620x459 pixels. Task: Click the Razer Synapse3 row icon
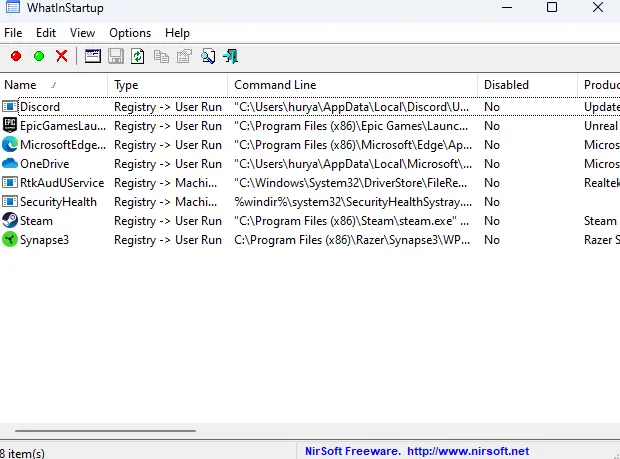click(x=9, y=239)
